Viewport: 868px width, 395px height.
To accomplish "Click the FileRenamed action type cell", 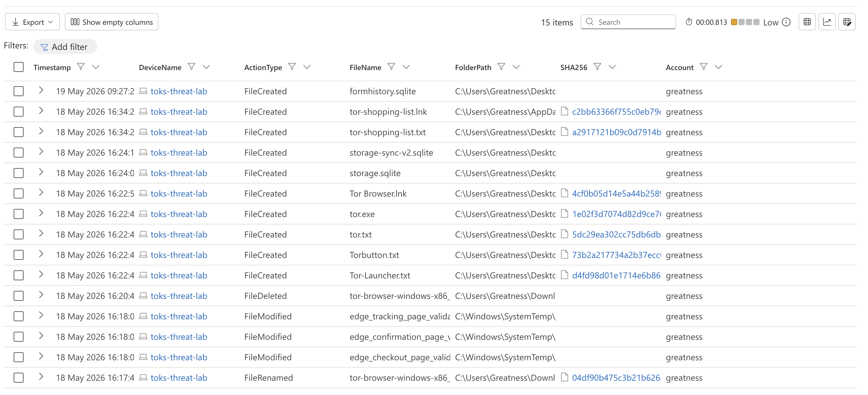I will 268,378.
